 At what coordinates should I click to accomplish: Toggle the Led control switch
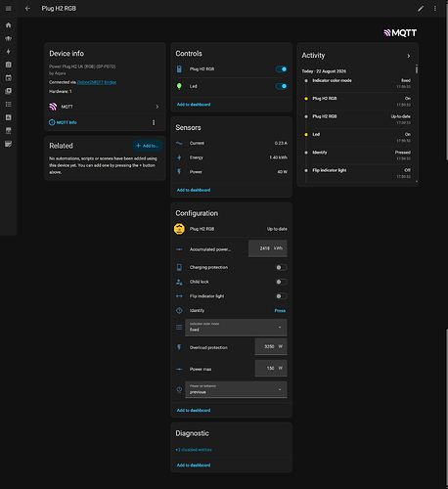tap(281, 86)
